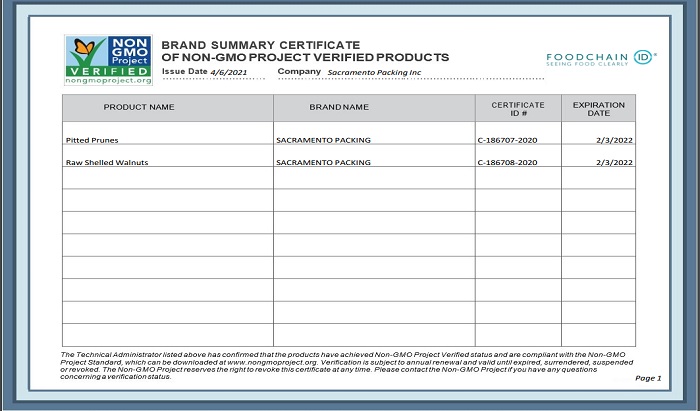The width and height of the screenshot is (700, 411).
Task: Click the CERTIFICATE ID # column header
Action: point(517,107)
